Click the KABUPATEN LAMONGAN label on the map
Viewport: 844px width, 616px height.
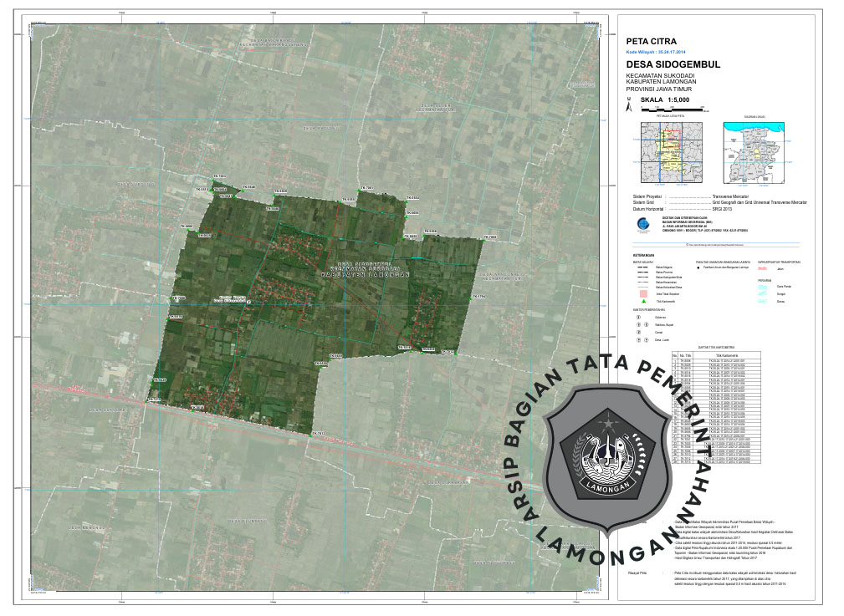[x=367, y=273]
